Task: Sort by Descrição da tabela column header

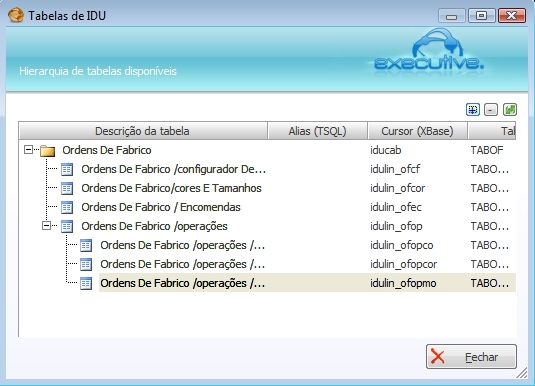Action: [143, 131]
